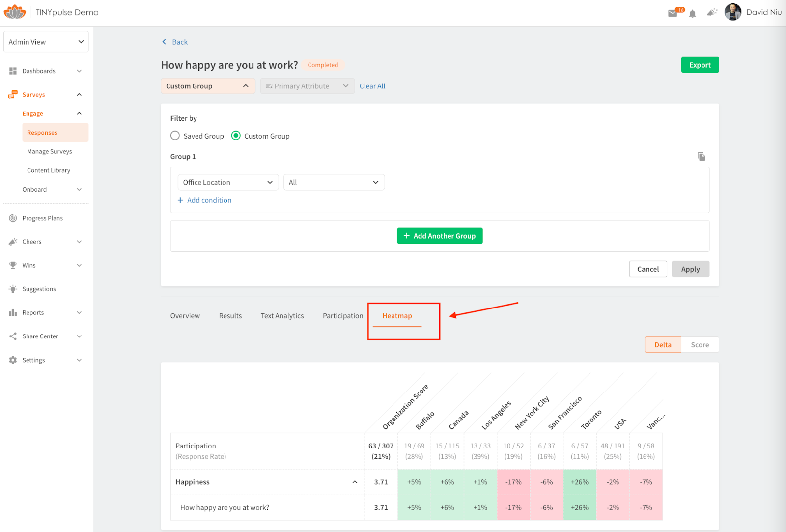Click the Wins trophy icon
The width and height of the screenshot is (786, 532).
13,265
